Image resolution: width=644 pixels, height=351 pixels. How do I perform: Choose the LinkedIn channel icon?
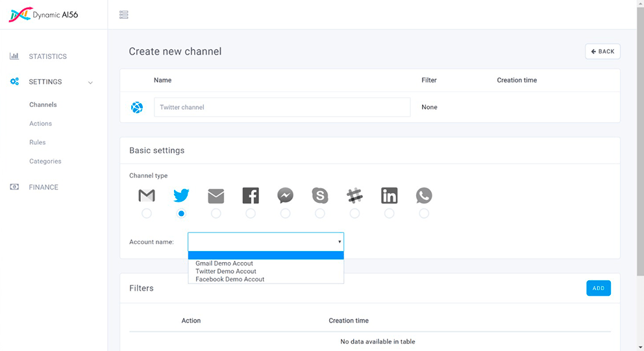pos(389,195)
